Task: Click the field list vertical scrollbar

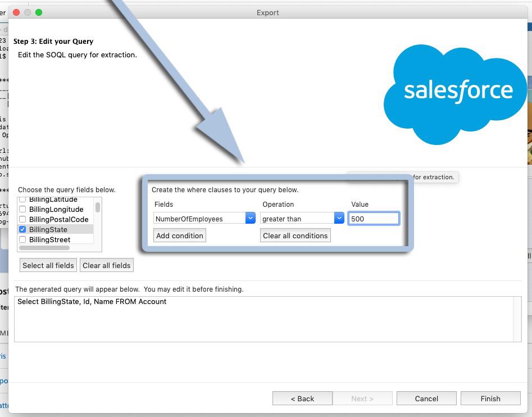Action: pyautogui.click(x=98, y=207)
